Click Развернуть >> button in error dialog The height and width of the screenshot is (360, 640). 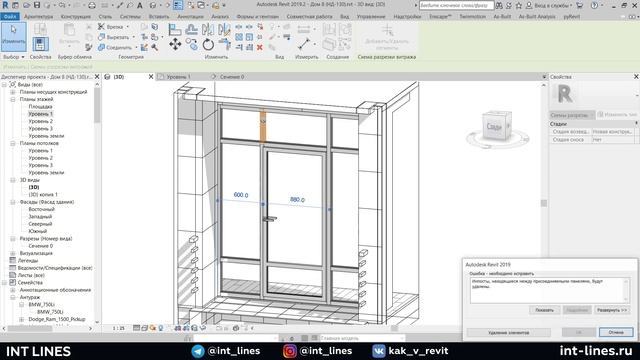click(x=611, y=310)
